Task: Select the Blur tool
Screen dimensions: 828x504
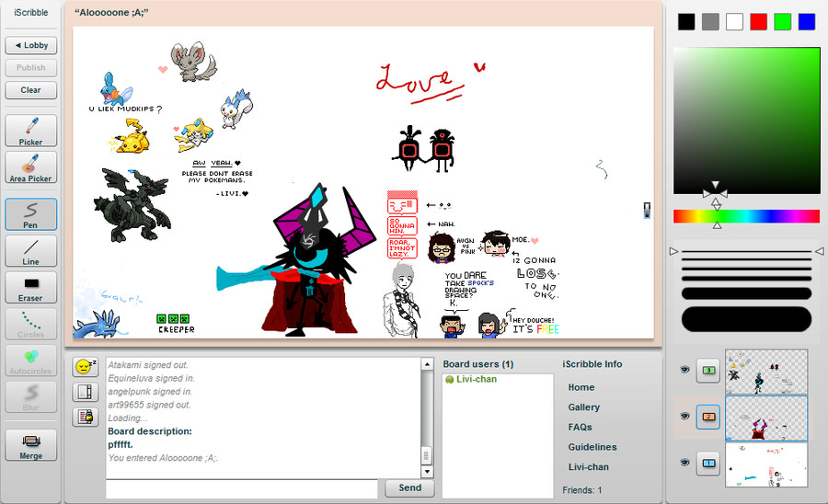Action: pos(30,397)
